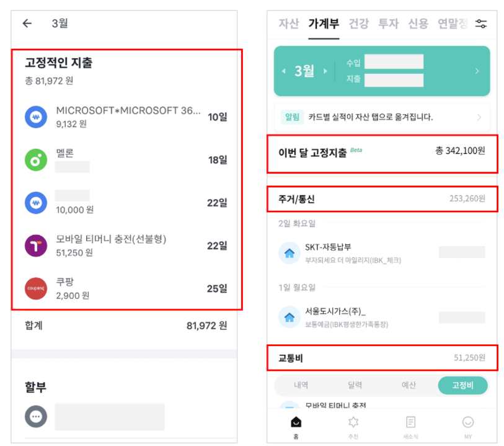The height and width of the screenshot is (446, 504).
Task: Tap the red Coupang icon
Action: pos(36,288)
